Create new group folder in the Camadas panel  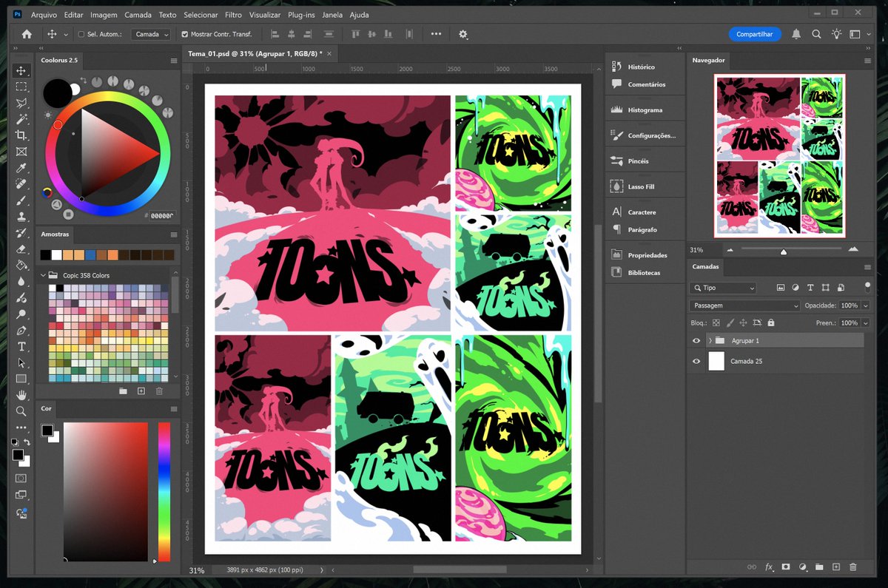point(819,567)
